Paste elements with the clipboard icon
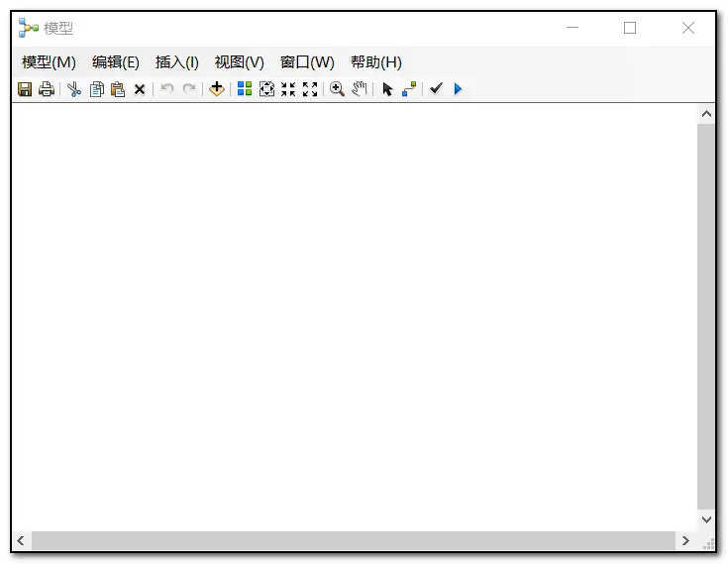Screen dimensions: 728x564 (118, 89)
